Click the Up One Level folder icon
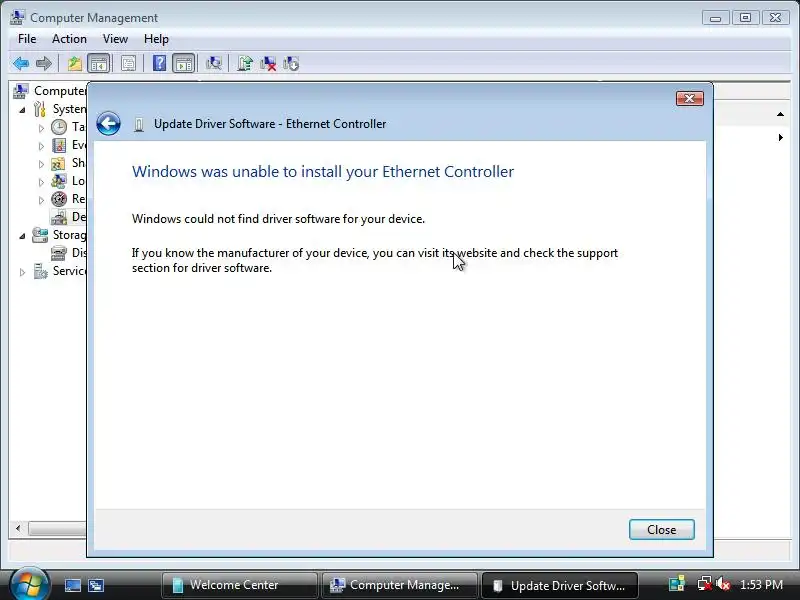 pyautogui.click(x=75, y=64)
